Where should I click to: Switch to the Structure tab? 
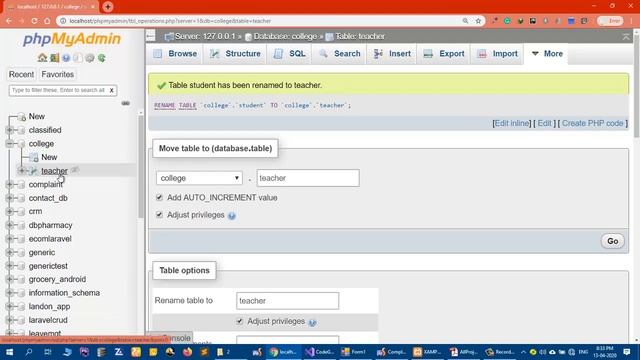click(x=236, y=54)
